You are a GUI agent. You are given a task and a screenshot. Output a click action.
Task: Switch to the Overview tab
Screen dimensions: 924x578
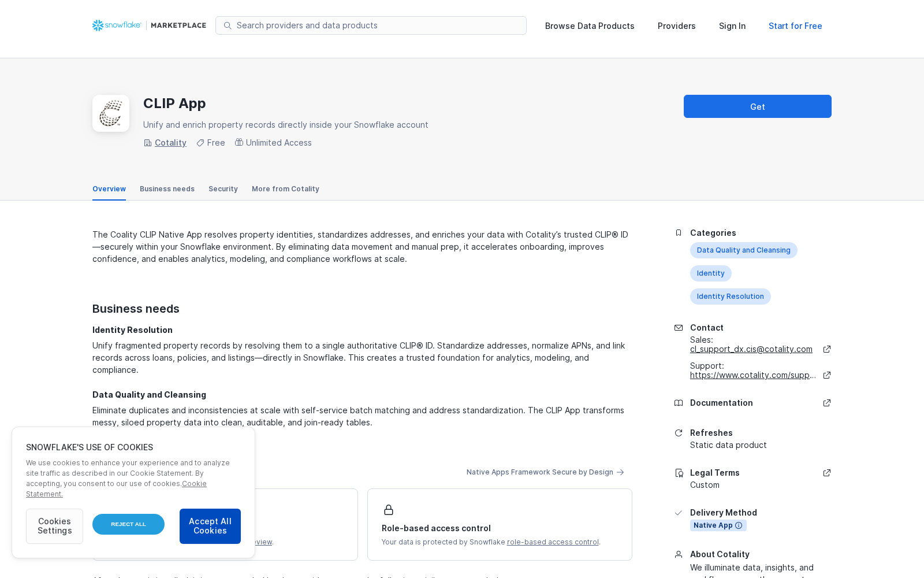click(109, 189)
